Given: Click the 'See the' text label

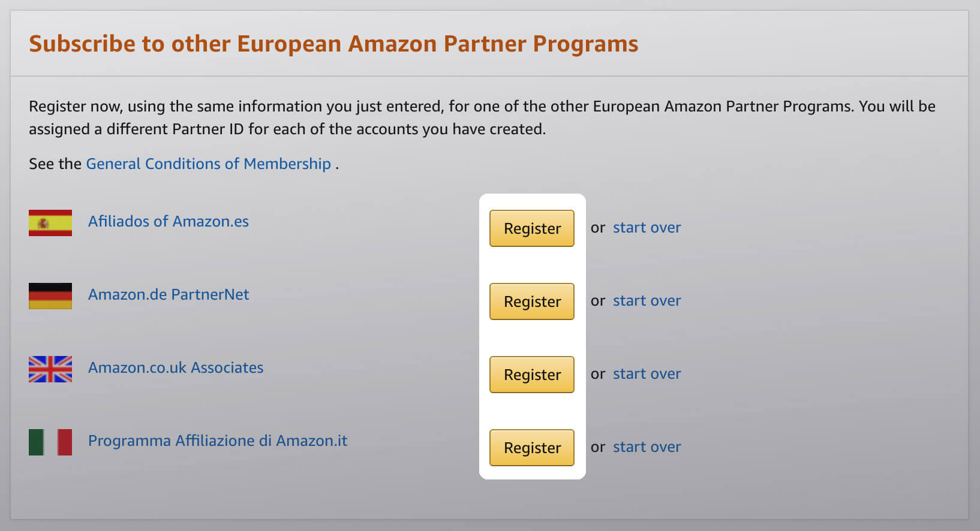Looking at the screenshot, I should [x=55, y=164].
